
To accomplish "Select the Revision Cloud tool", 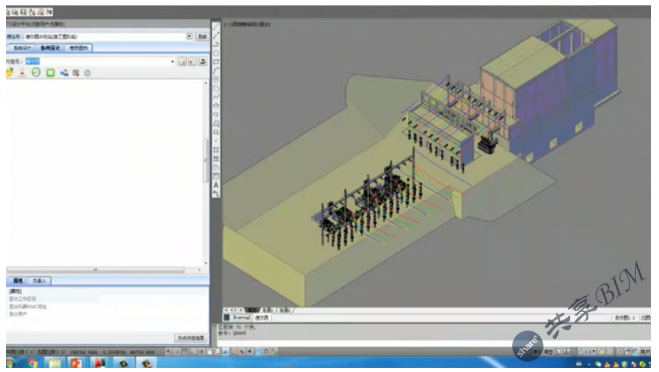I will coord(216,88).
